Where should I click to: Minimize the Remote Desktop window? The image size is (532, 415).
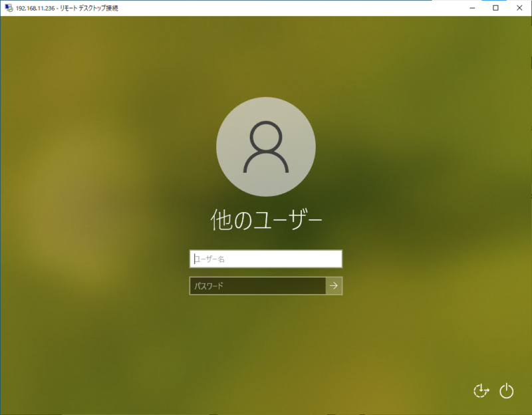tap(472, 8)
